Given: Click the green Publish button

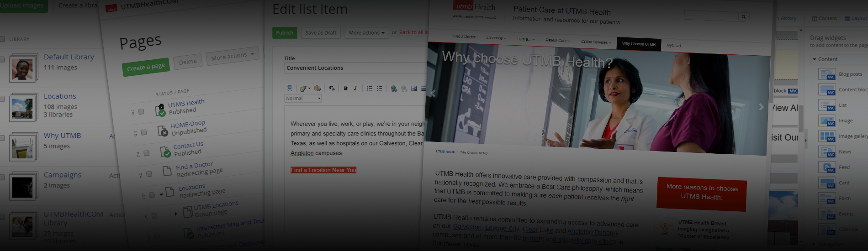Looking at the screenshot, I should tap(285, 33).
